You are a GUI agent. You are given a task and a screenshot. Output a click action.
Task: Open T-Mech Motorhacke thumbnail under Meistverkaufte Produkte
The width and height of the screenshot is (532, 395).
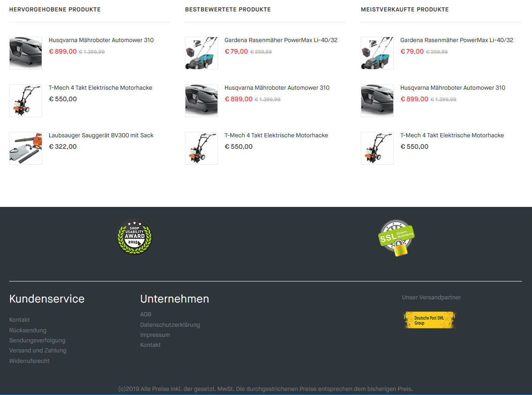[x=377, y=148]
